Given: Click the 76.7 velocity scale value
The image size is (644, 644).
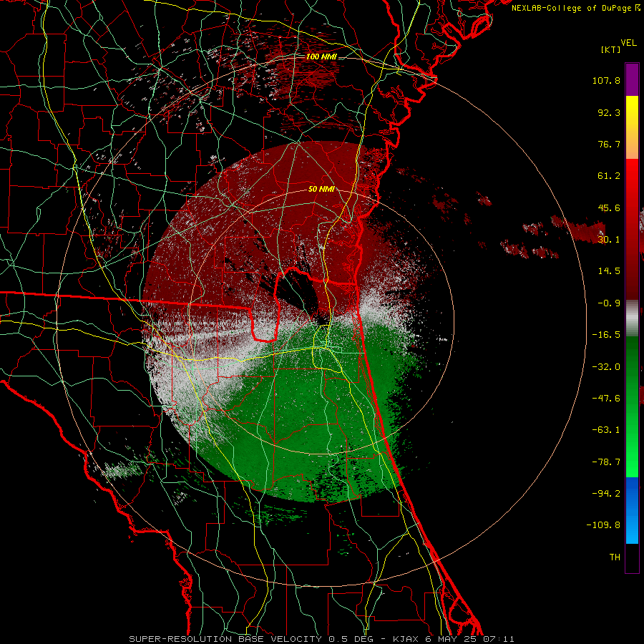Looking at the screenshot, I should [x=609, y=144].
